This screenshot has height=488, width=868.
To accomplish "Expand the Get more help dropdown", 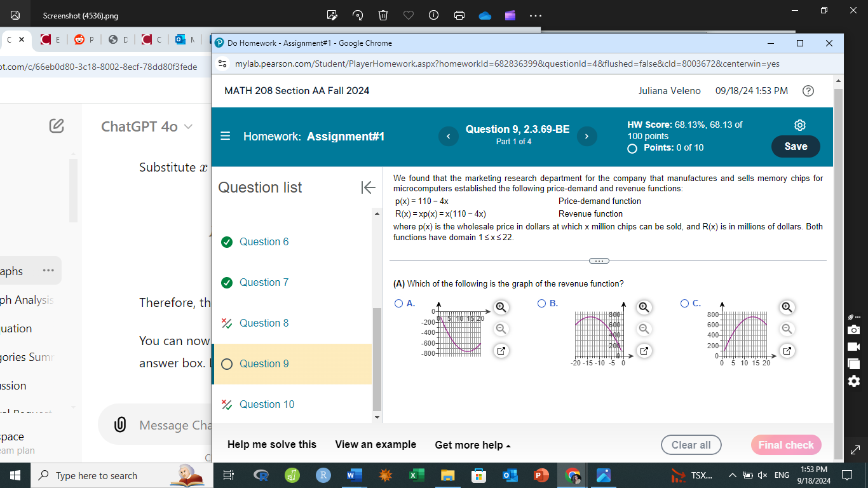I will pos(471,445).
